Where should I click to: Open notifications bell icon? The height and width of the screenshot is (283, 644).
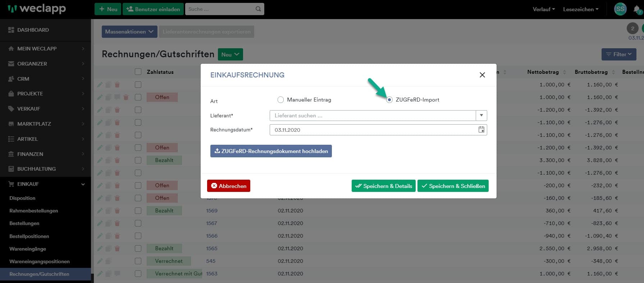pos(636,9)
